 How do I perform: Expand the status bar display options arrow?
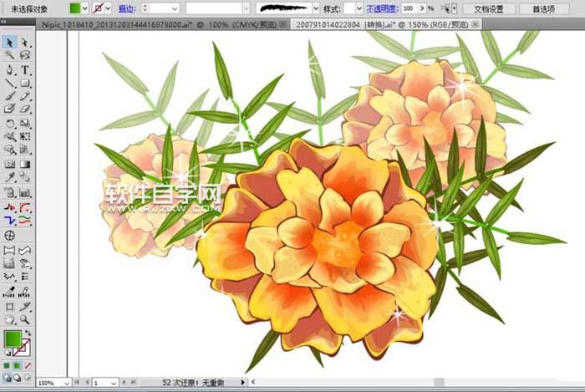pyautogui.click(x=243, y=382)
